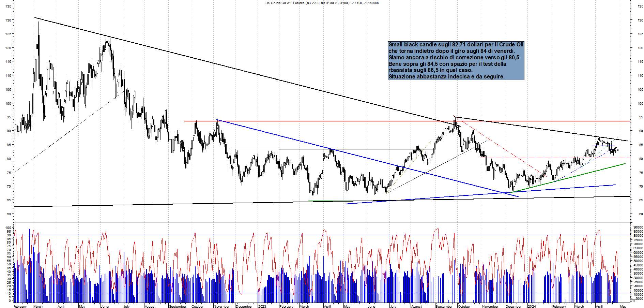Click the 10000 volume axis label

pos(638,294)
